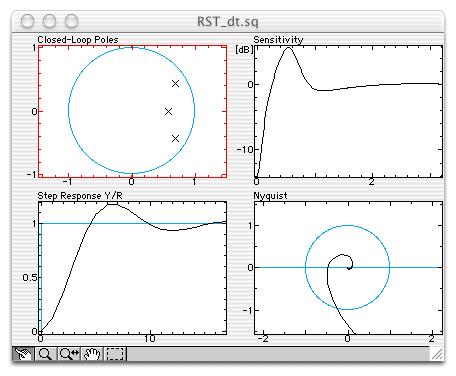Click the RST_dt.sq window title
Image resolution: width=456 pixels, height=376 pixels.
pyautogui.click(x=228, y=22)
